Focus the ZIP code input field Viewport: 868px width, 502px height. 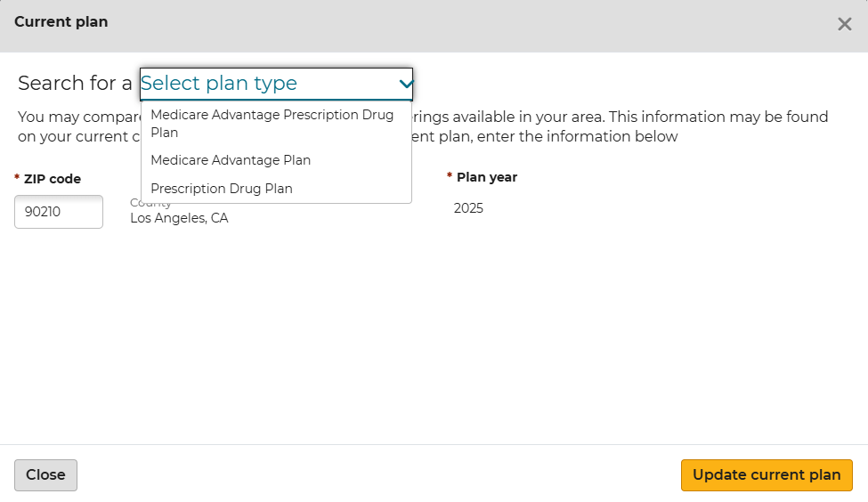pyautogui.click(x=59, y=212)
